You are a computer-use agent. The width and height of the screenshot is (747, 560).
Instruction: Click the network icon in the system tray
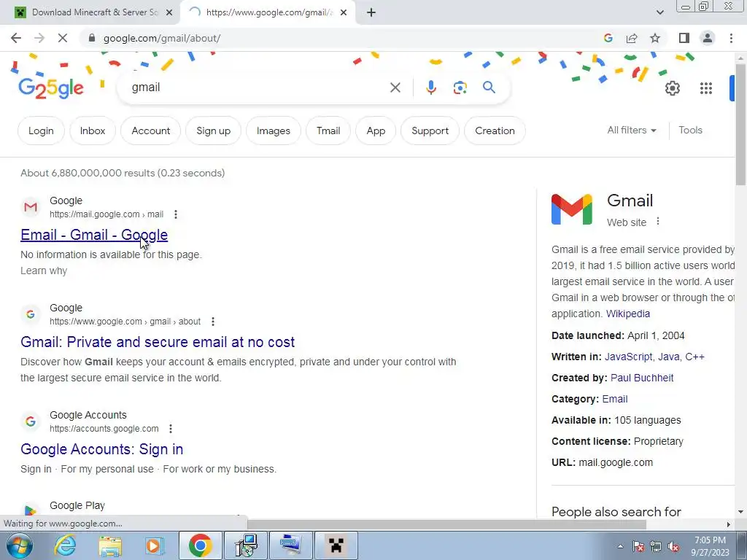[656, 546]
